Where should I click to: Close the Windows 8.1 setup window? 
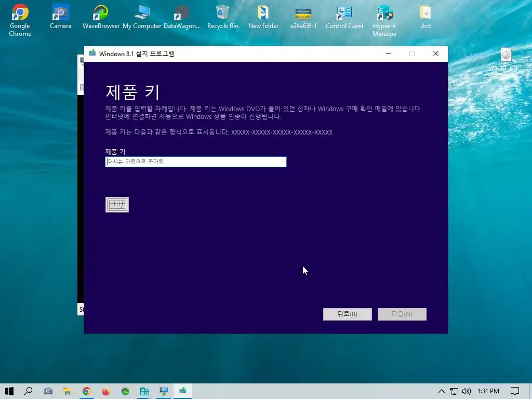click(436, 54)
